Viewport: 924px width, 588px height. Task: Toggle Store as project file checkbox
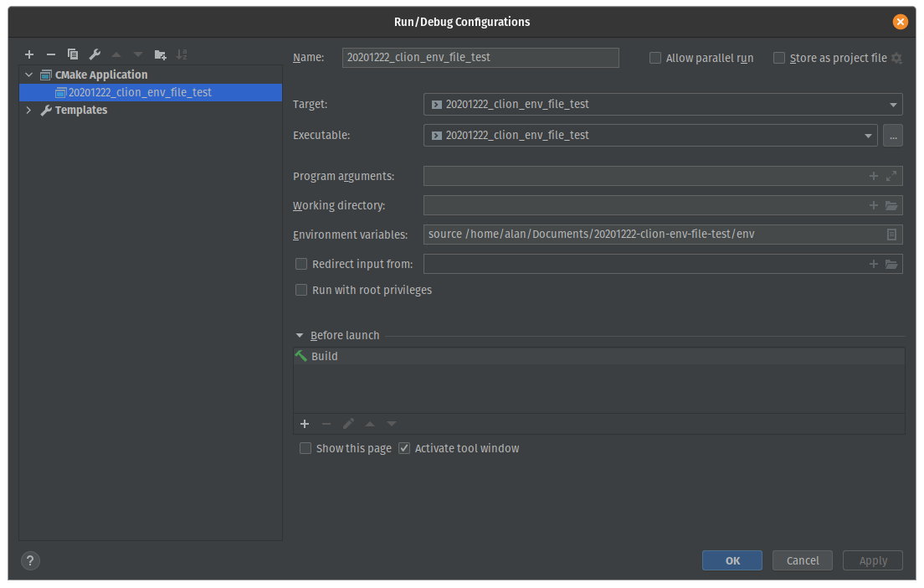click(779, 58)
